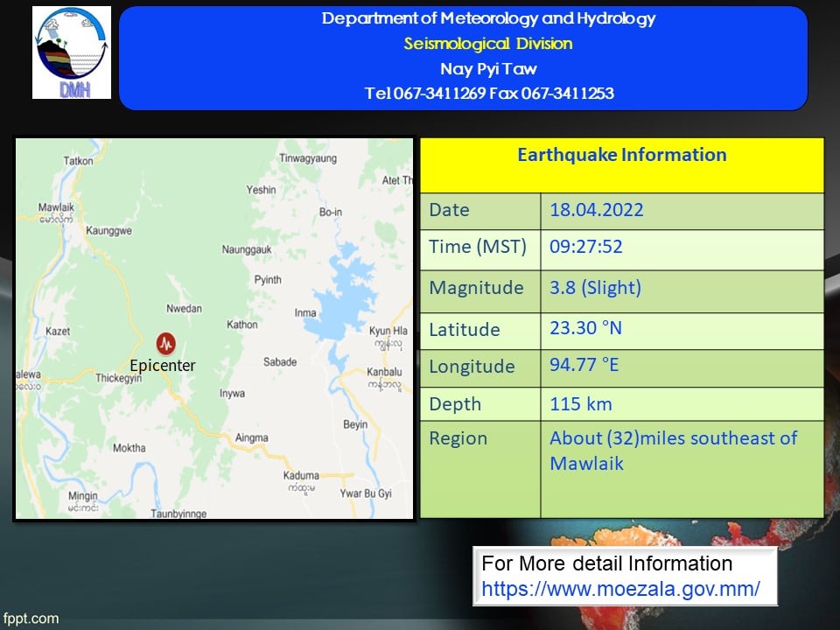Select the date value 18.04.2022
Screen dimensions: 840x630
(596, 210)
